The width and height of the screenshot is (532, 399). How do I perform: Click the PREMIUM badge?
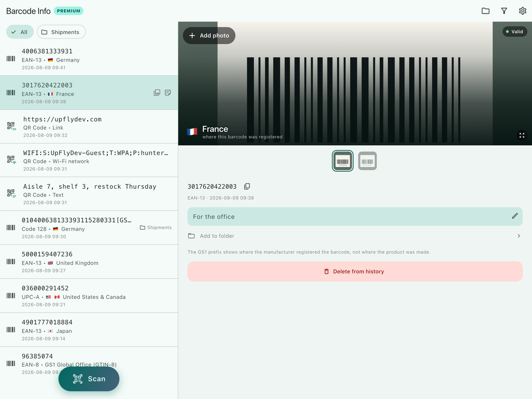tap(69, 11)
